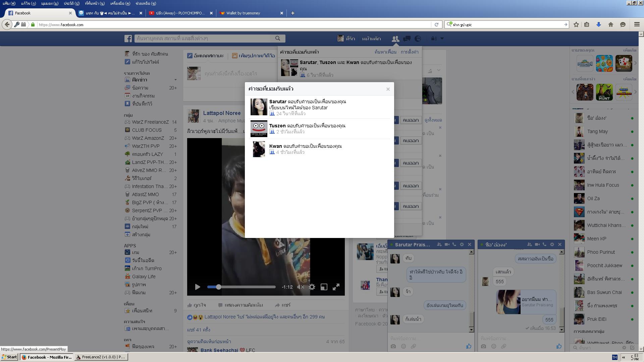Close the accepted requests dialog
The image size is (644, 362).
388,89
